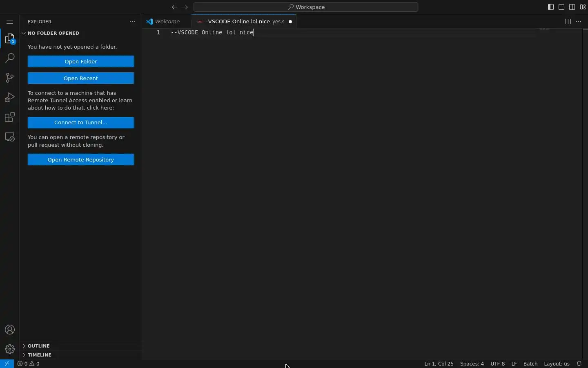Split the editor to the right
Viewport: 588px width, 368px height.
click(568, 22)
